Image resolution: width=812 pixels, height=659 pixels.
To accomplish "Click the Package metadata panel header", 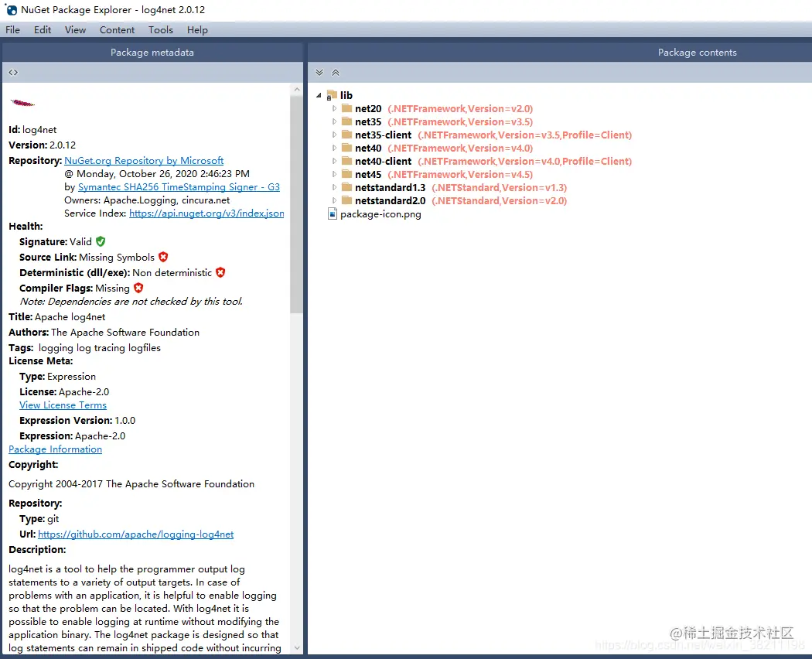I will [152, 53].
